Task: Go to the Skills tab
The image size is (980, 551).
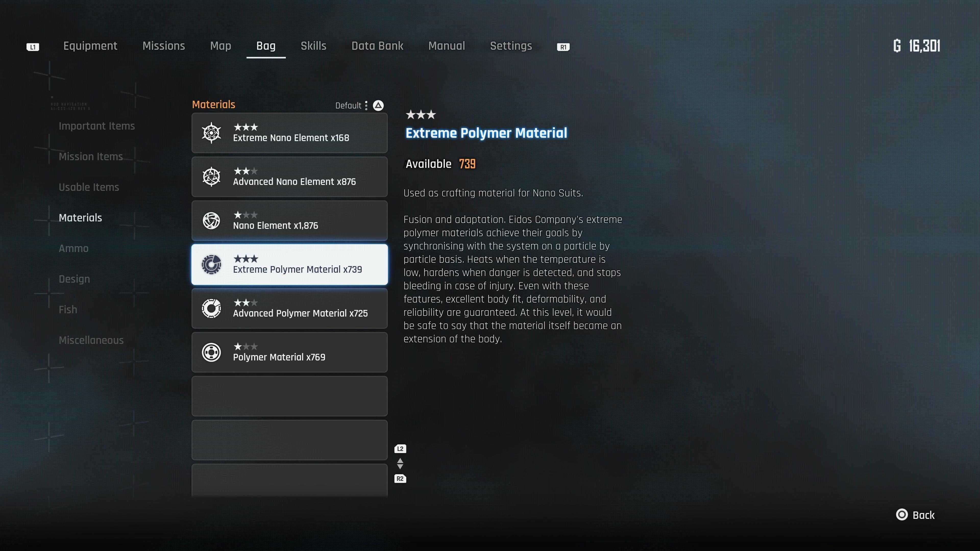Action: coord(313,46)
